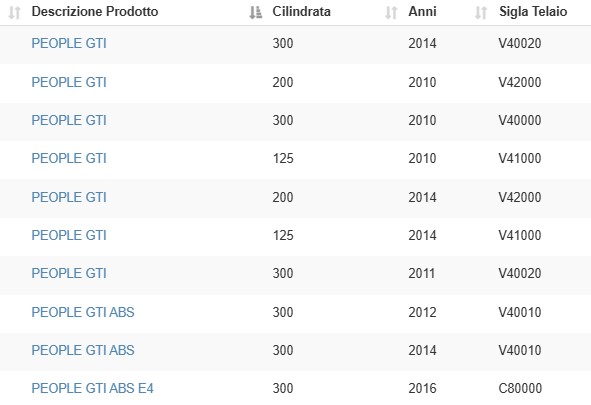This screenshot has height=405, width=591.
Task: Sort table by Cilindrata header text
Action: click(x=302, y=12)
